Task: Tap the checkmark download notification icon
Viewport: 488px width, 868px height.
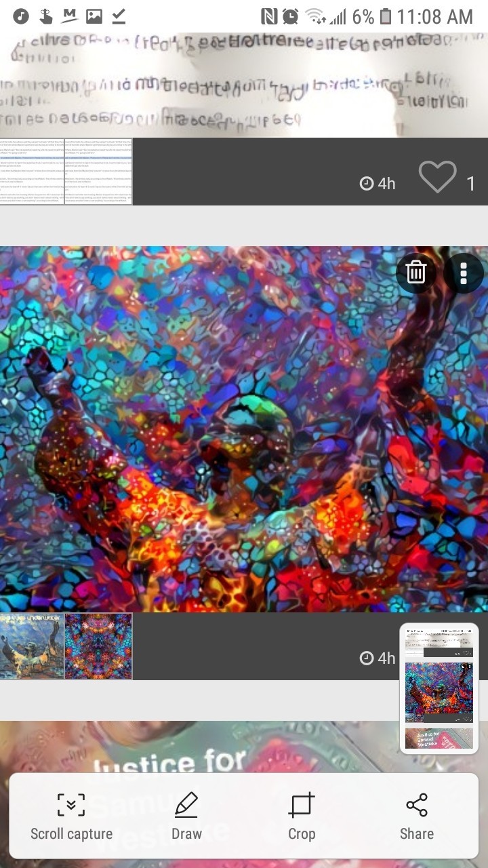Action: coord(119,16)
